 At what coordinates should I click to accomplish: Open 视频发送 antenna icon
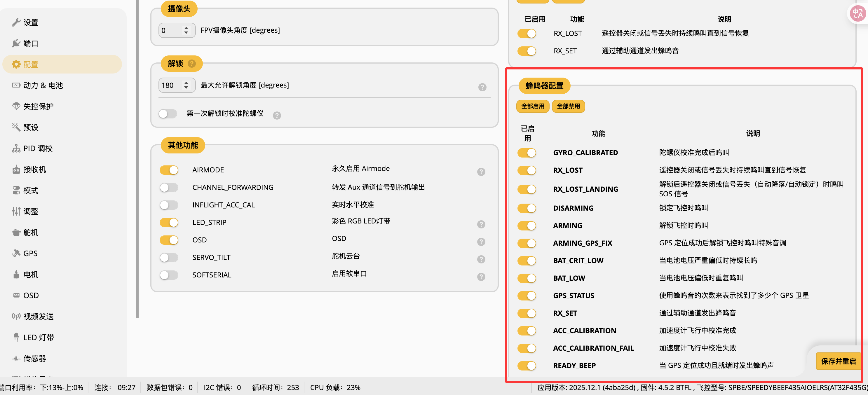tap(16, 316)
